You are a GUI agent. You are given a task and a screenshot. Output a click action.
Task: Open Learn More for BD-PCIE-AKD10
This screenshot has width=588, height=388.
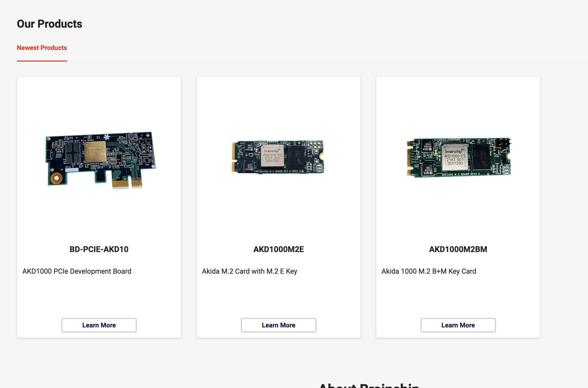pyautogui.click(x=99, y=325)
